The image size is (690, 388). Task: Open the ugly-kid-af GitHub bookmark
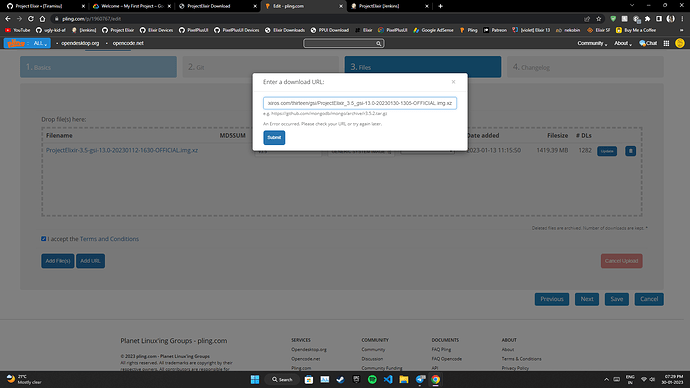tap(50, 30)
